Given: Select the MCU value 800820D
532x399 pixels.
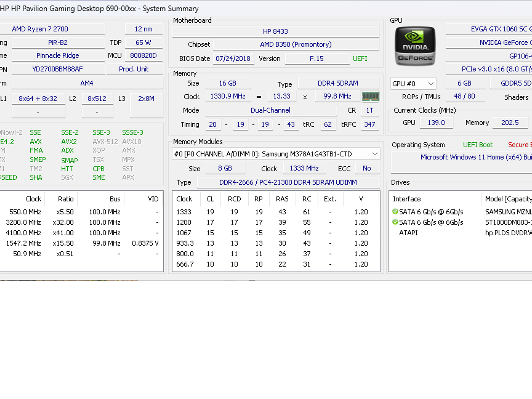Looking at the screenshot, I should point(144,56).
